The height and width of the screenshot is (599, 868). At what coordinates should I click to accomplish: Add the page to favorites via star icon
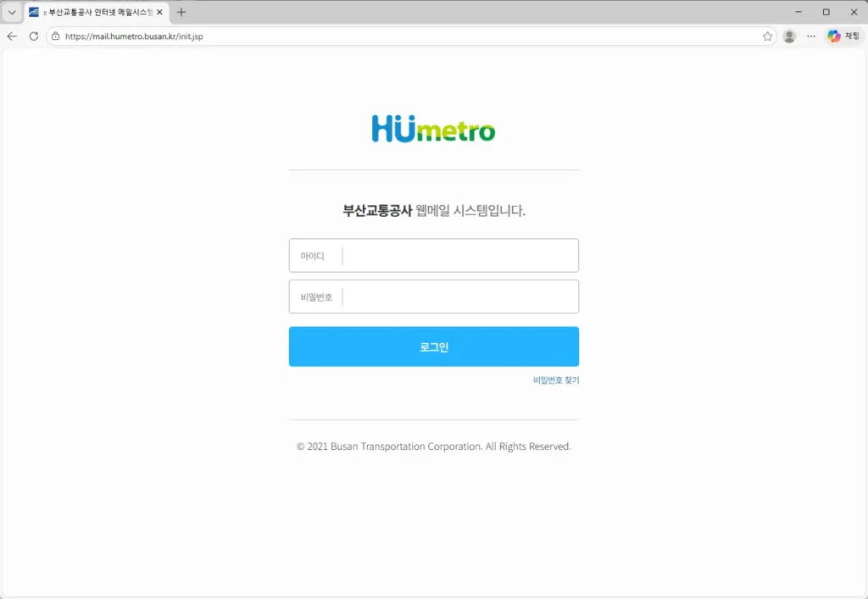[765, 36]
